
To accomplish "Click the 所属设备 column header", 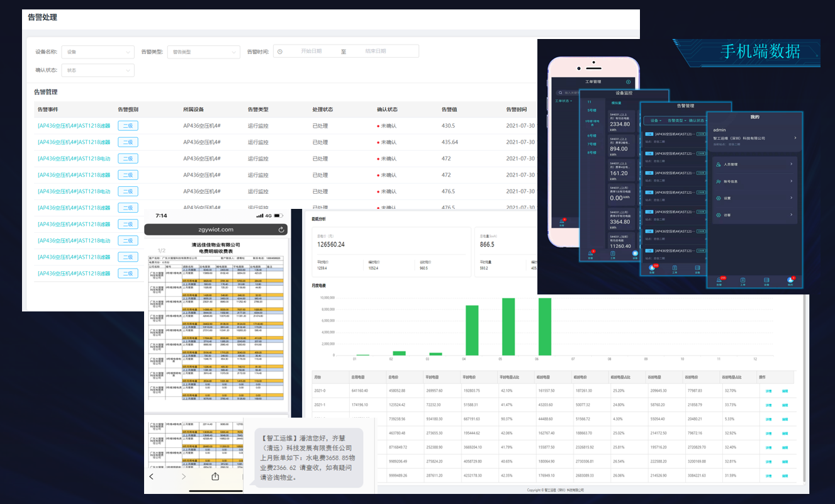I will pos(194,109).
